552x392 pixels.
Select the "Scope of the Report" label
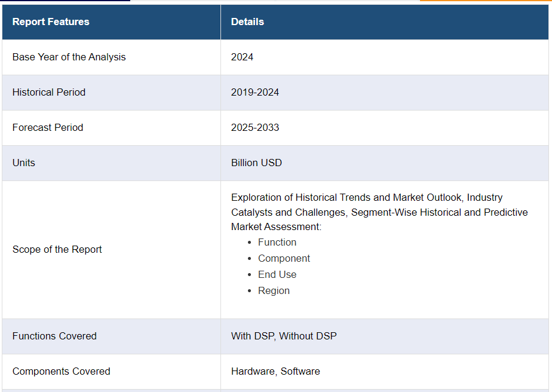pyautogui.click(x=57, y=249)
